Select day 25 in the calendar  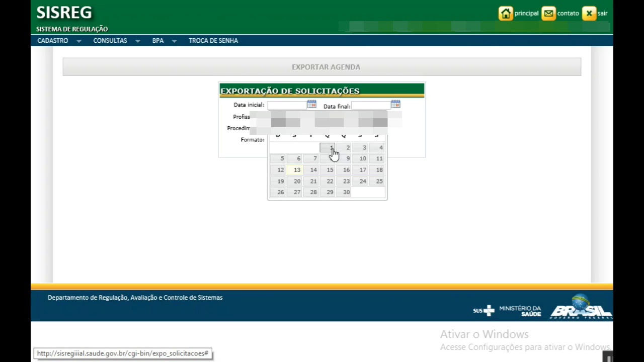coord(377,181)
